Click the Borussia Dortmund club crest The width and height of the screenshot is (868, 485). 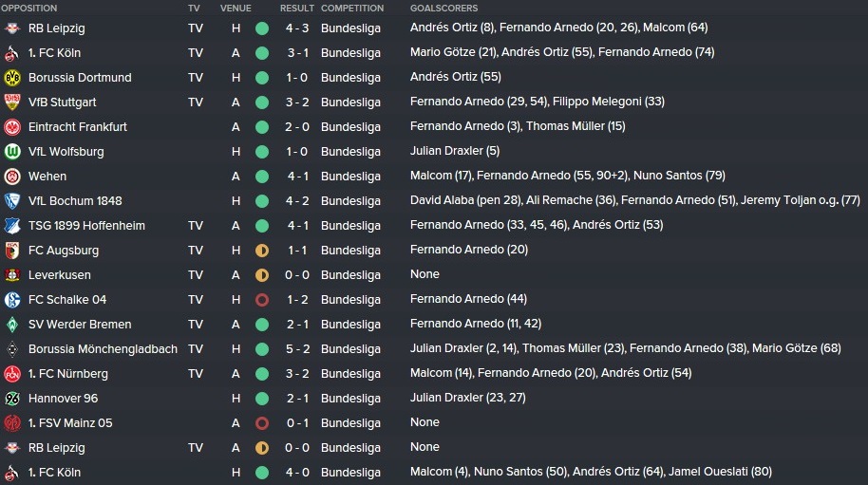(x=12, y=78)
